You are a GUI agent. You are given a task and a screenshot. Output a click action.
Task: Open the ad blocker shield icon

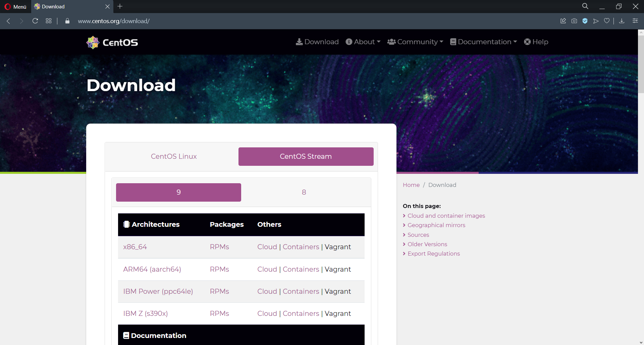(x=585, y=21)
